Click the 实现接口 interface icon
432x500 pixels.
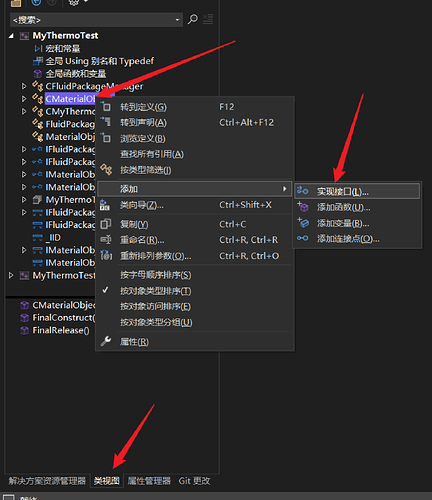(303, 191)
